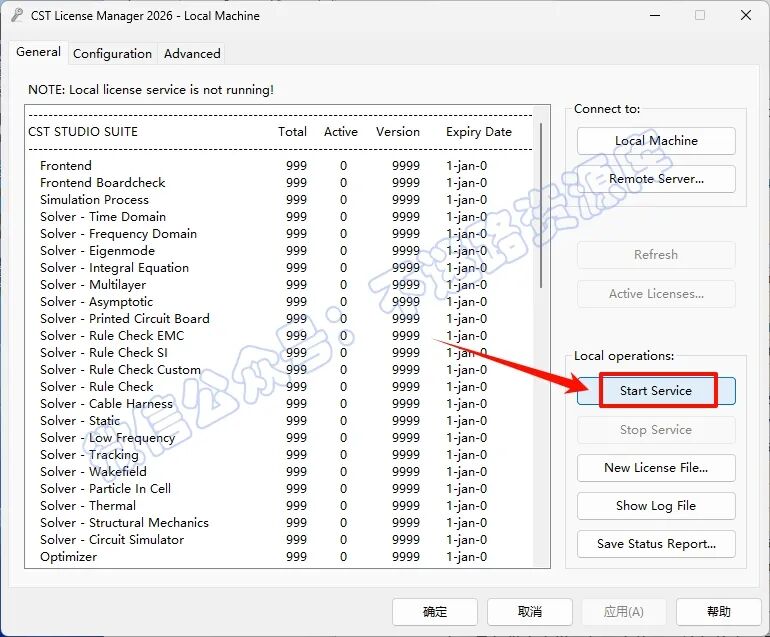Click the key icon in the title bar
Screen dimensions: 770x637
[18, 15]
